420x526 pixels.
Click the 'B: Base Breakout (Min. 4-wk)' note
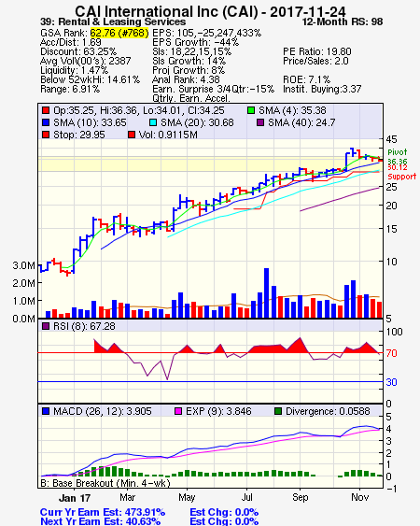click(105, 483)
